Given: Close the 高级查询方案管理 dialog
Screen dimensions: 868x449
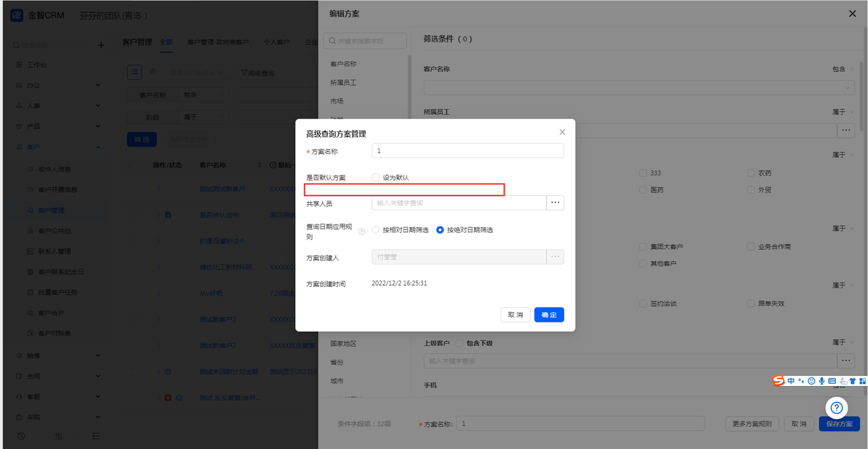Looking at the screenshot, I should click(x=561, y=132).
